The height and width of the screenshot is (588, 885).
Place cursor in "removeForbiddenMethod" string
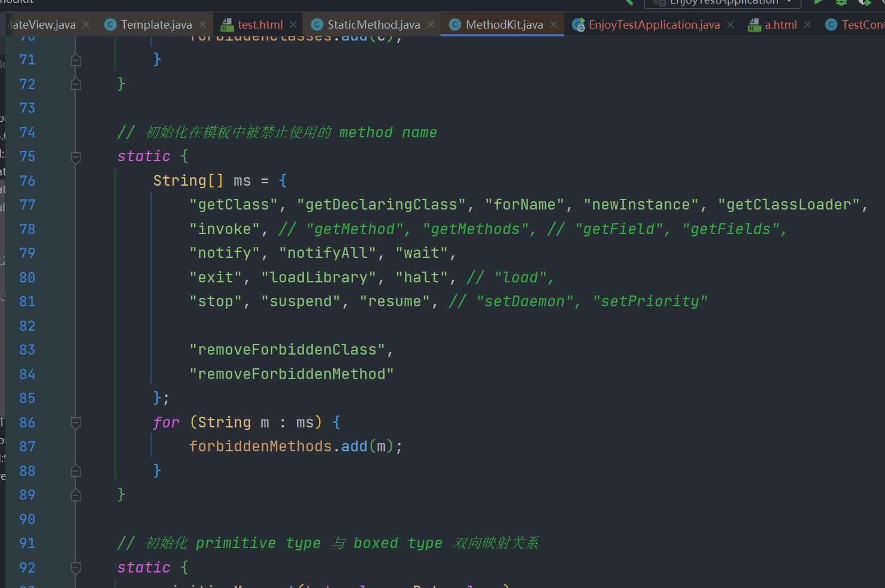pyautogui.click(x=291, y=374)
